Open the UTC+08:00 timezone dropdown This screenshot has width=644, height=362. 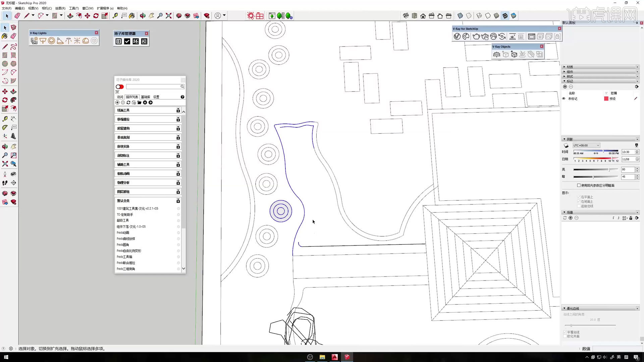click(586, 145)
